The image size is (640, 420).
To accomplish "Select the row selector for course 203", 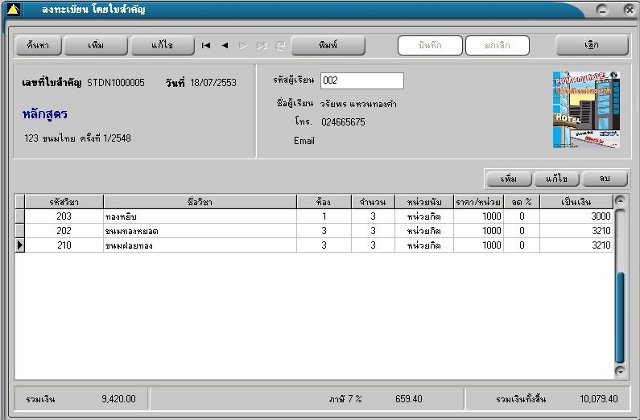I will 20,216.
